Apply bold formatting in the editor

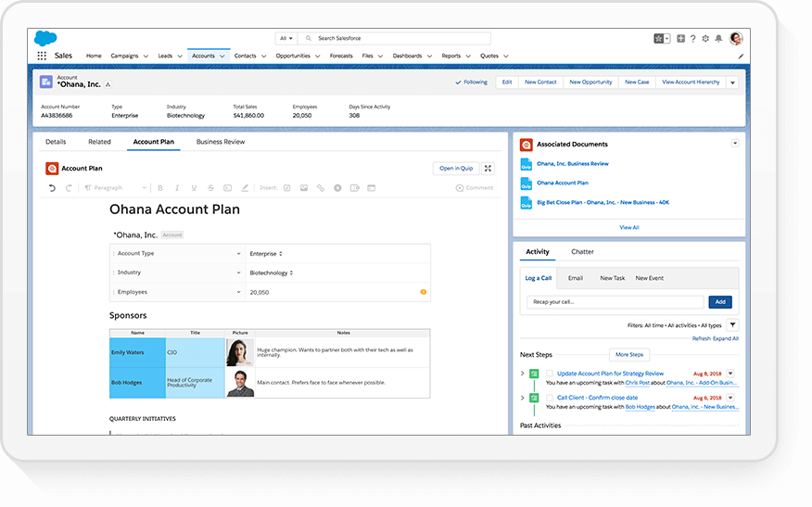160,188
